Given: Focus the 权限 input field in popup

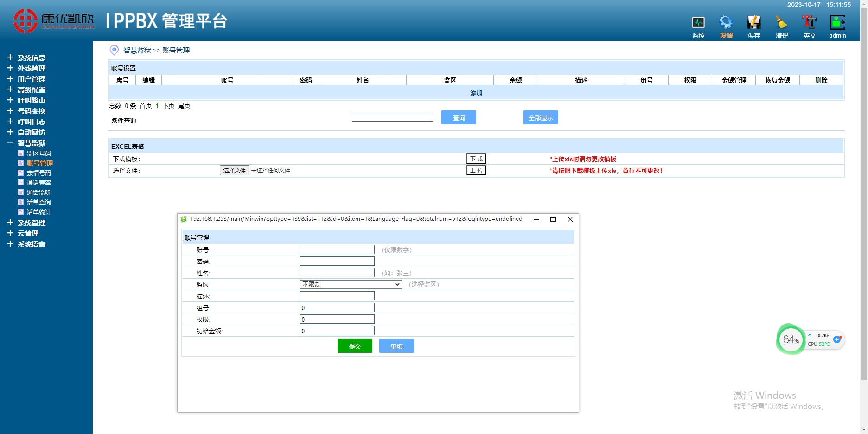Looking at the screenshot, I should click(337, 319).
